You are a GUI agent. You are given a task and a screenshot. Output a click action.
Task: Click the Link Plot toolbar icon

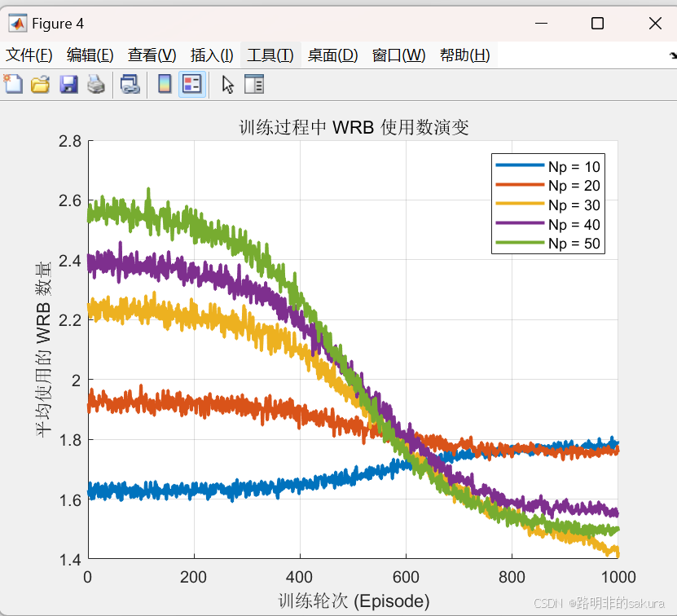[x=130, y=84]
